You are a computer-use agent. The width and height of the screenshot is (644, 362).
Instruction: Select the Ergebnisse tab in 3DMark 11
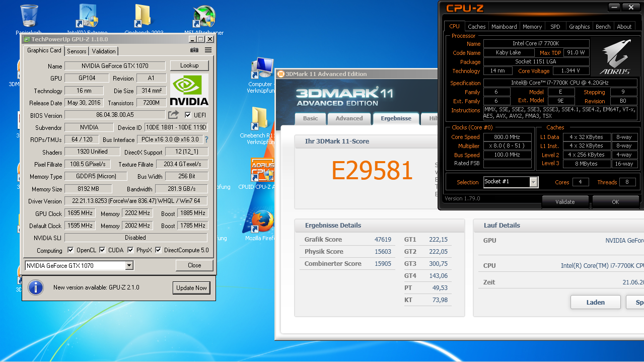396,118
